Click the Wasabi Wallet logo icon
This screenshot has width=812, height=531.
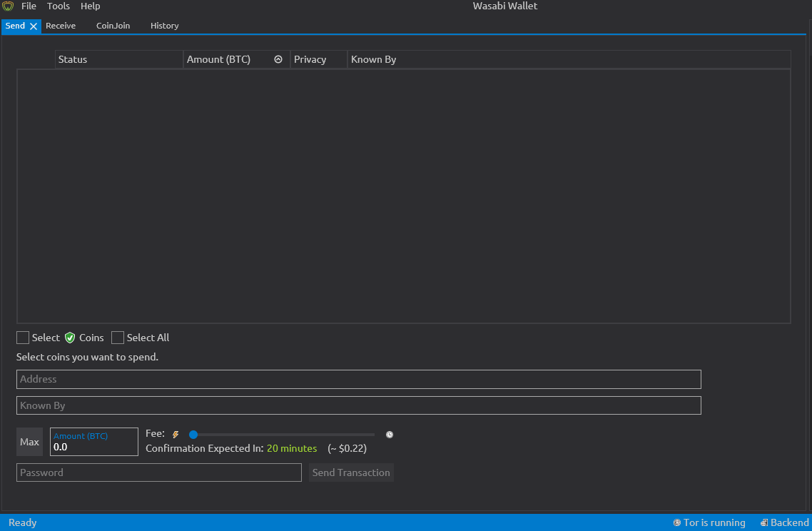coord(8,6)
